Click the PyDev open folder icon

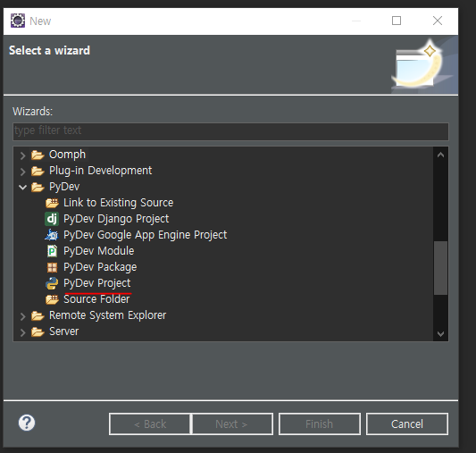[38, 187]
